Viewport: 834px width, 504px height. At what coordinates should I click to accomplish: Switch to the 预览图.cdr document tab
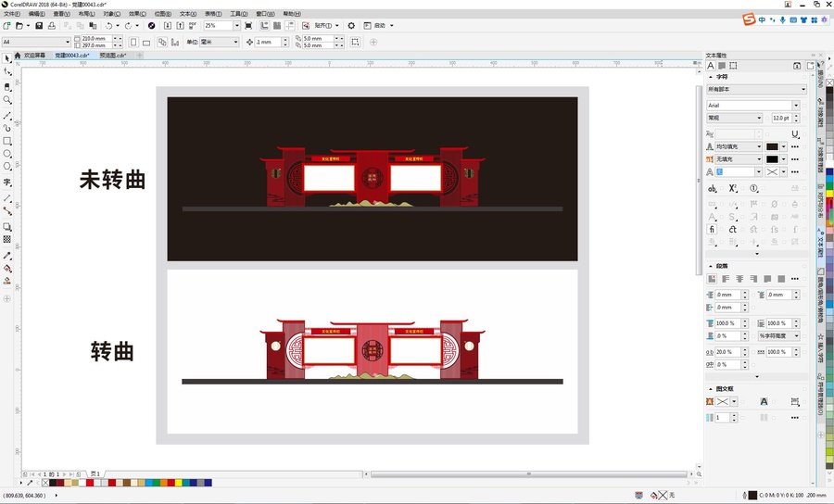coord(113,56)
